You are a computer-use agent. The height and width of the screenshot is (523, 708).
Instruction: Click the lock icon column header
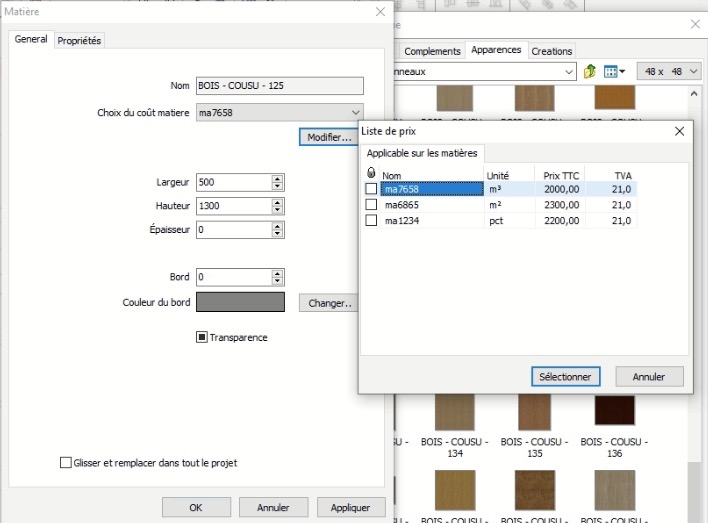372,174
